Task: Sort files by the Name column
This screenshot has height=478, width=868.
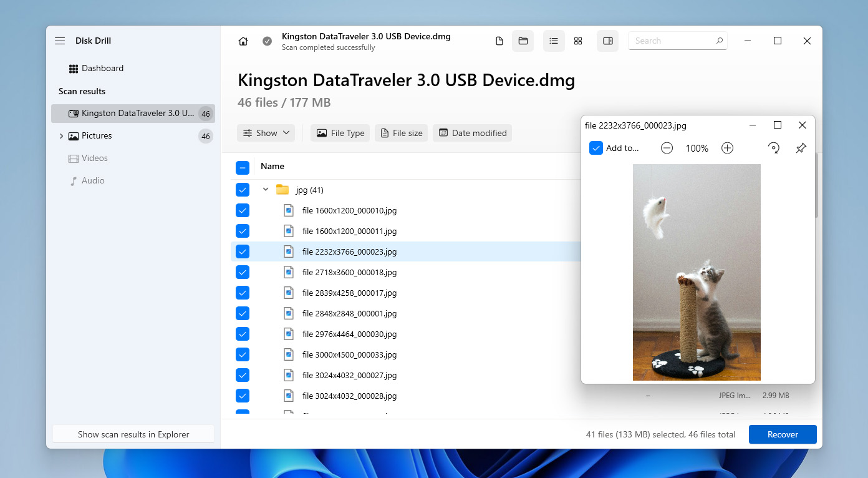Action: 272,167
